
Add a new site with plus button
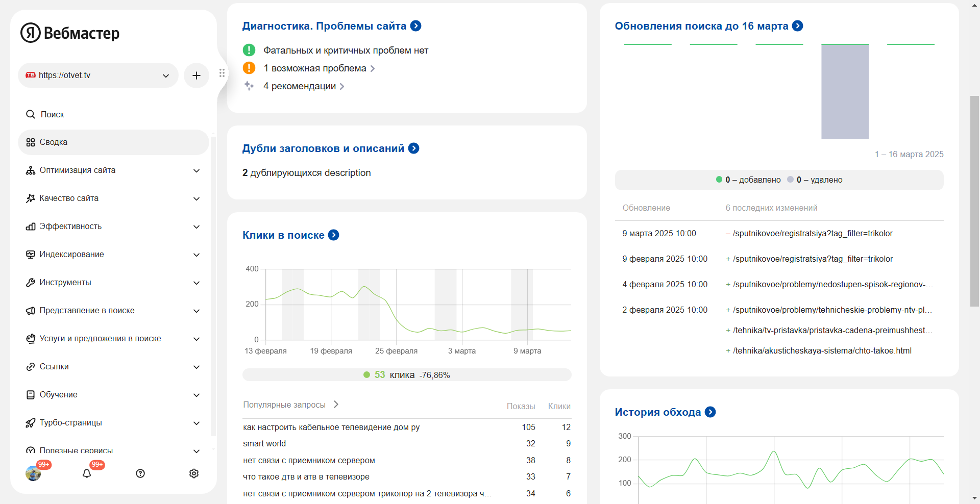(197, 75)
